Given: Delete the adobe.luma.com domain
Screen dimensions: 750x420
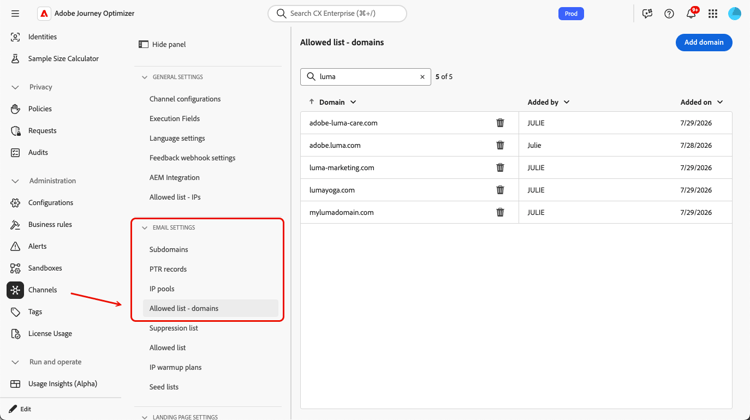Looking at the screenshot, I should tap(500, 145).
